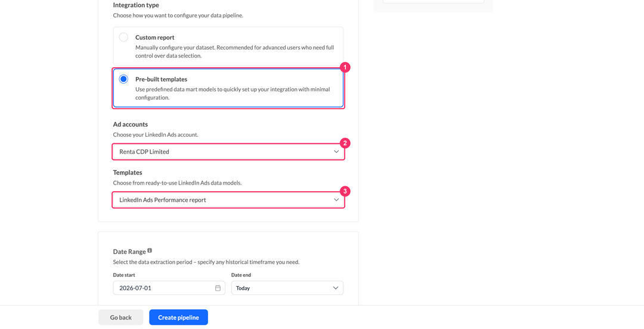Select the Custom report radio button
This screenshot has height=329, width=644.
click(123, 37)
